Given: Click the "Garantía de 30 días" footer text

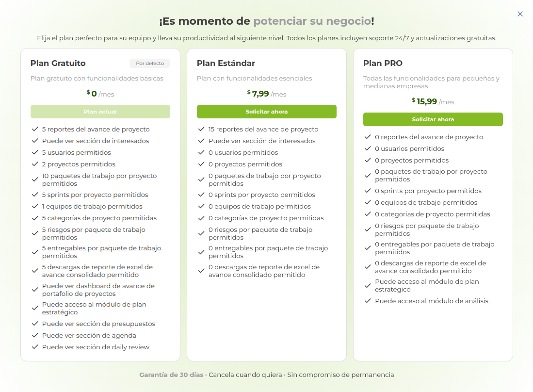Looking at the screenshot, I should pos(171,375).
